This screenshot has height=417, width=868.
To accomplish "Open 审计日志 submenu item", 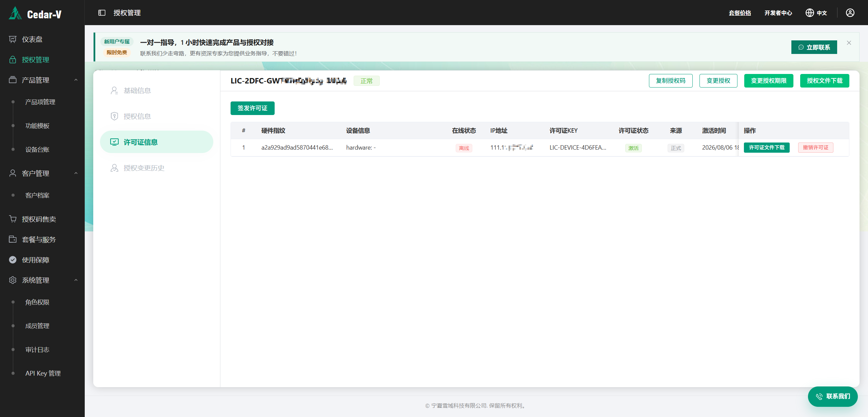I will pos(37,350).
